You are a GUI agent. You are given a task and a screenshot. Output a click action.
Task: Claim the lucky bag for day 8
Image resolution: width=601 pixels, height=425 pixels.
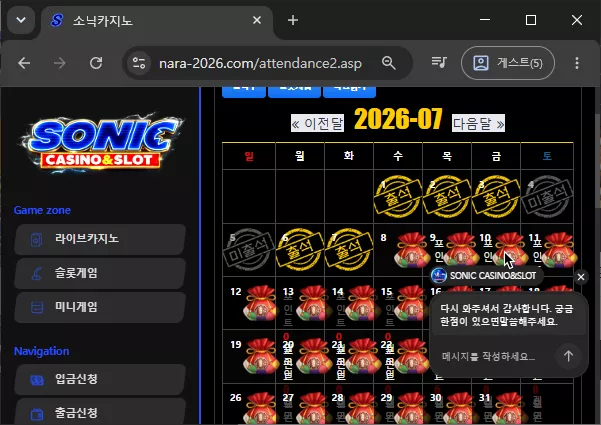pos(412,250)
